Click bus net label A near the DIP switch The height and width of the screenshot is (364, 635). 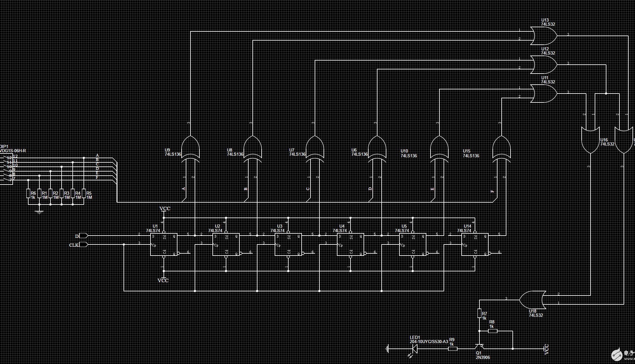point(97,155)
